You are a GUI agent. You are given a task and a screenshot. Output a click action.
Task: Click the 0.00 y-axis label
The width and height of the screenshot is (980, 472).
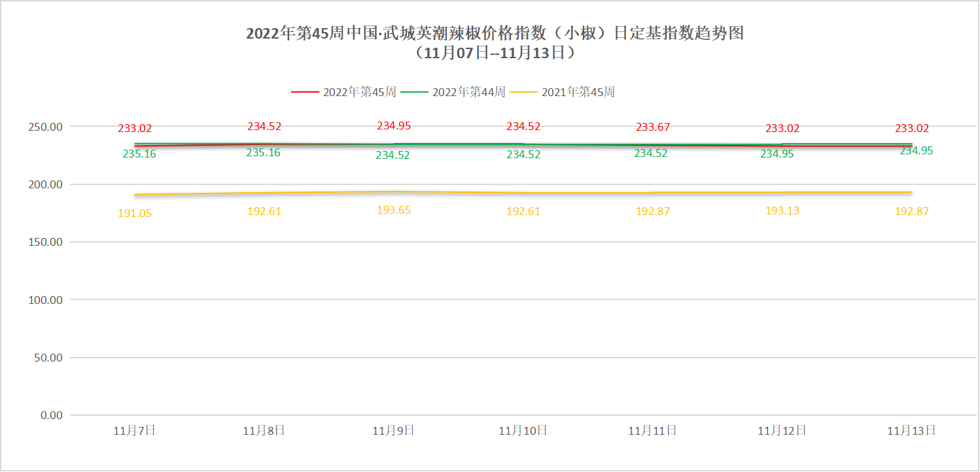51,415
